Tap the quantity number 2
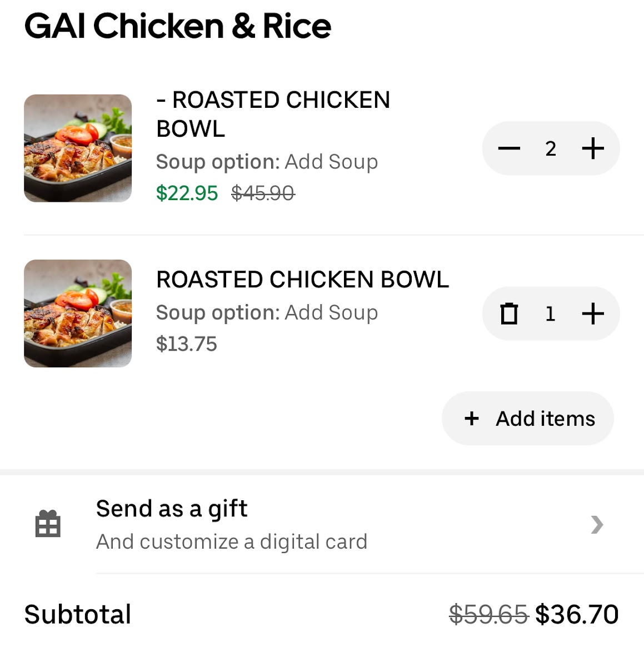Viewport: 644px width, 667px height. (x=551, y=148)
